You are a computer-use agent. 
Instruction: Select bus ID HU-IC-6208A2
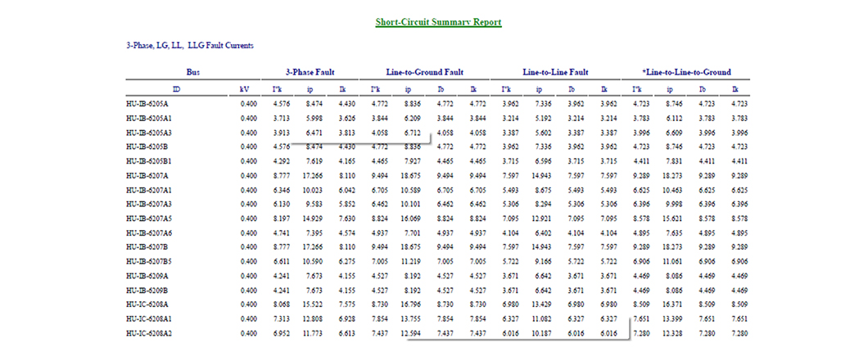[x=149, y=333]
